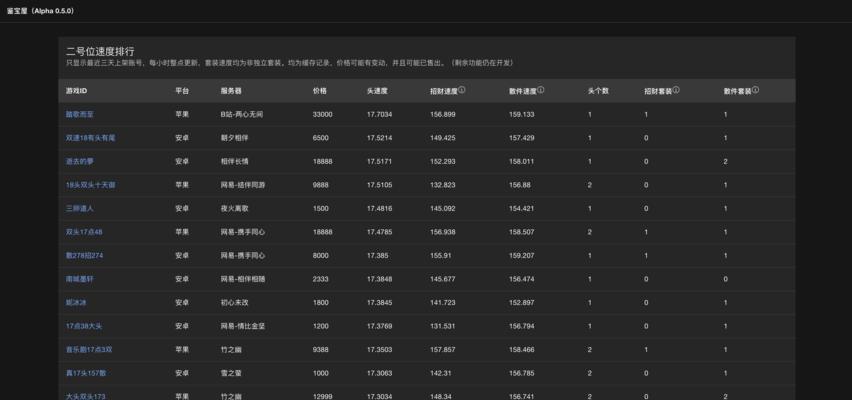The height and width of the screenshot is (400, 852).
Task: Open the 南城墨轩 account link
Action: pos(80,279)
